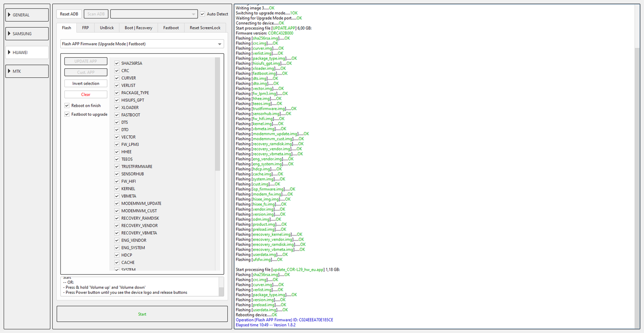Screen dimensions: 644x333
Task: Switch to the Flash tab
Action: [x=66, y=28]
